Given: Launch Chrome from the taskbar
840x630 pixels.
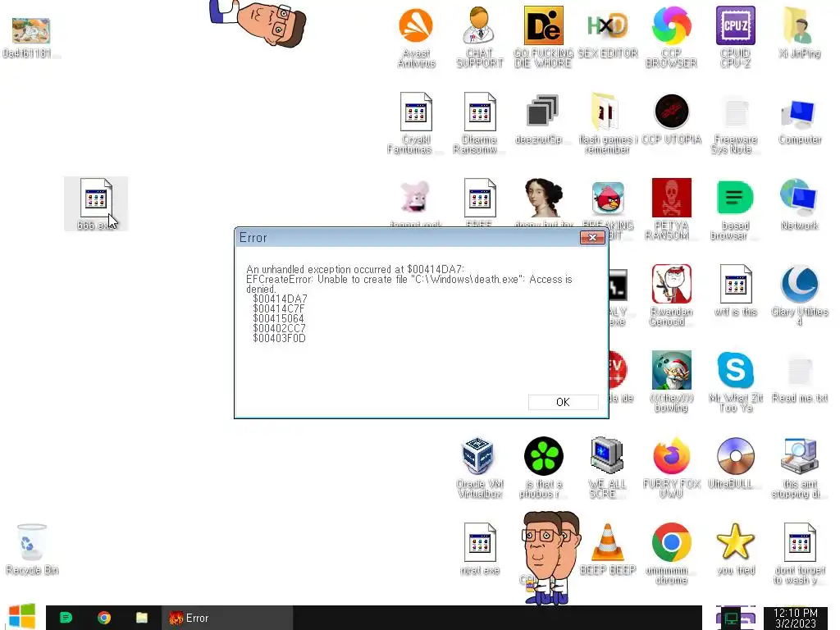Looking at the screenshot, I should click(104, 618).
